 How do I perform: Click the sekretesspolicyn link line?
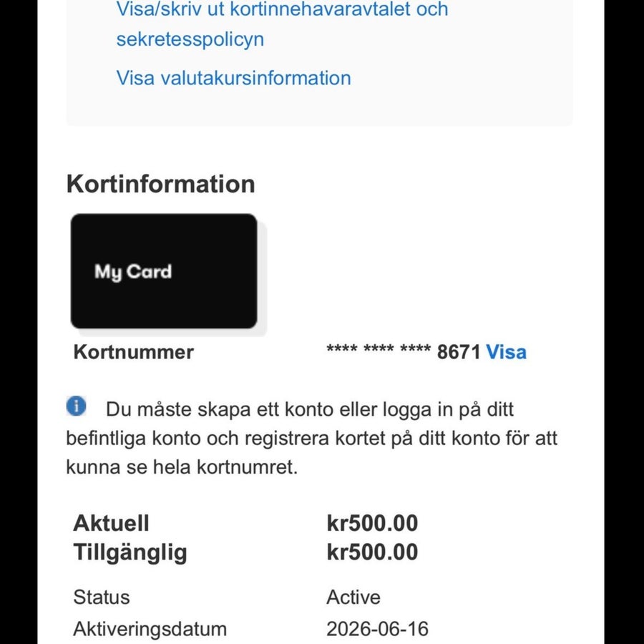coord(190,39)
